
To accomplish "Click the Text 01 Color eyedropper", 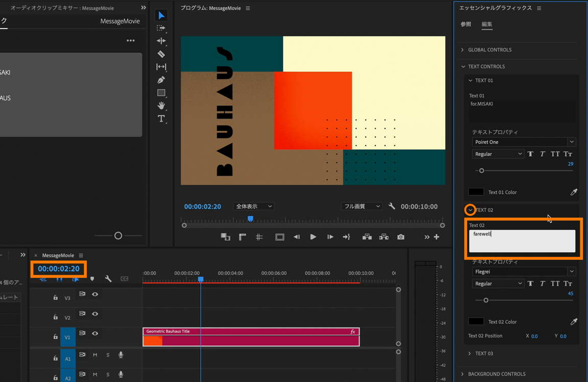I will click(574, 192).
